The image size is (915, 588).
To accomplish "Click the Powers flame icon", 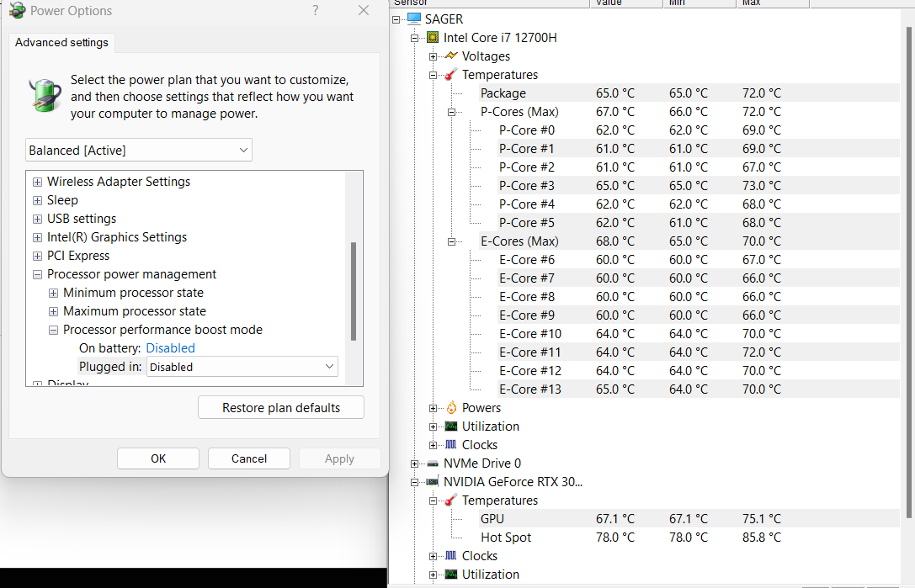I will [451, 407].
